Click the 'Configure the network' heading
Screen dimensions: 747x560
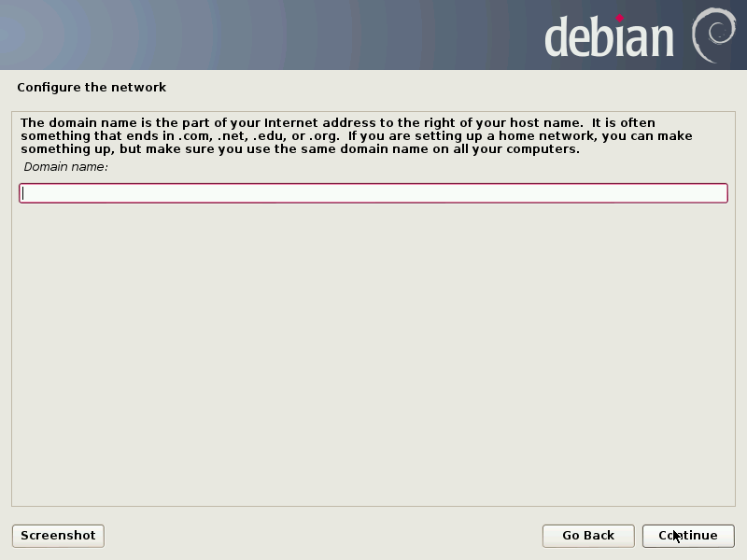[x=92, y=88]
